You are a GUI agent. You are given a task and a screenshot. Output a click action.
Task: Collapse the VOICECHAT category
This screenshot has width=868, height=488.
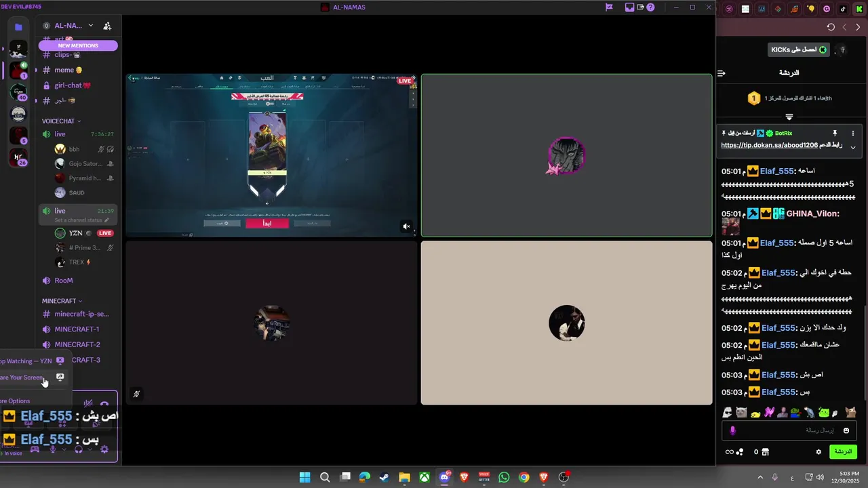coord(62,121)
